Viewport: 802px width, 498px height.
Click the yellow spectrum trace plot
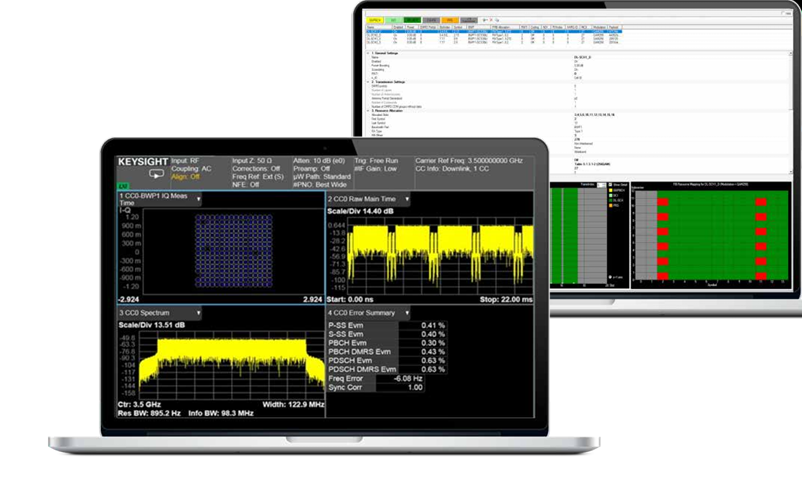[232, 364]
